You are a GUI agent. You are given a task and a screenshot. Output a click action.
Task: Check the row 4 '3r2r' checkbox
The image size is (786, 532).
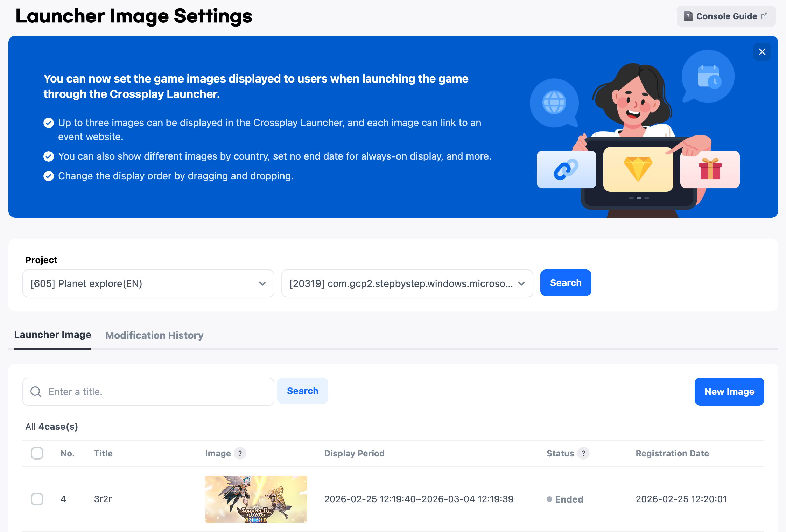click(37, 499)
